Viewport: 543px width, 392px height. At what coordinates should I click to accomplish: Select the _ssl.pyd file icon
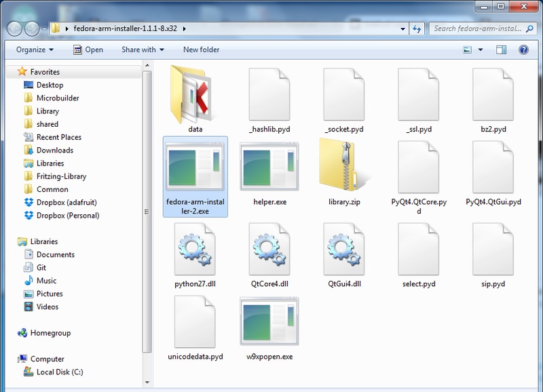pyautogui.click(x=418, y=94)
